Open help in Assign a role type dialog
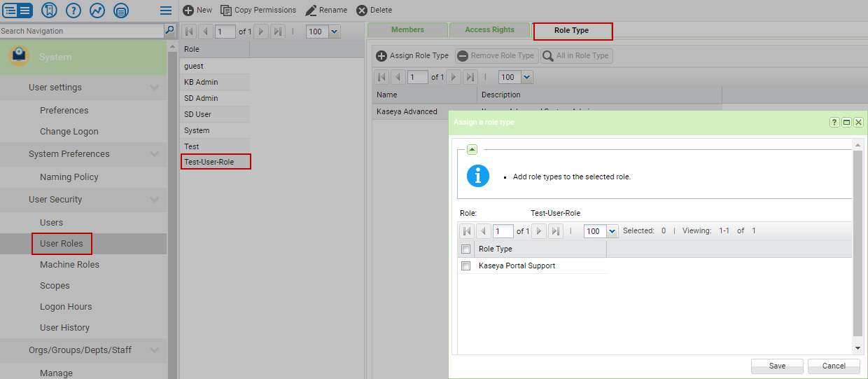The height and width of the screenshot is (379, 868). [x=834, y=122]
